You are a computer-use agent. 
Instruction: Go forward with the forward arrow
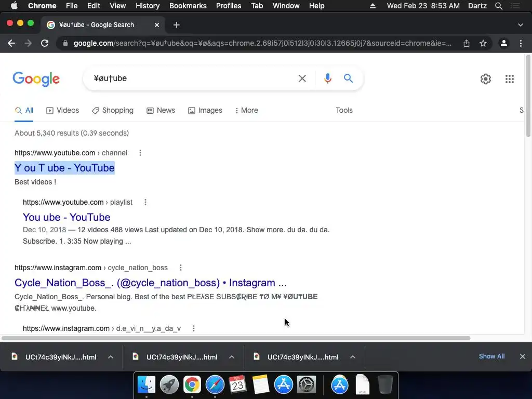click(x=28, y=43)
